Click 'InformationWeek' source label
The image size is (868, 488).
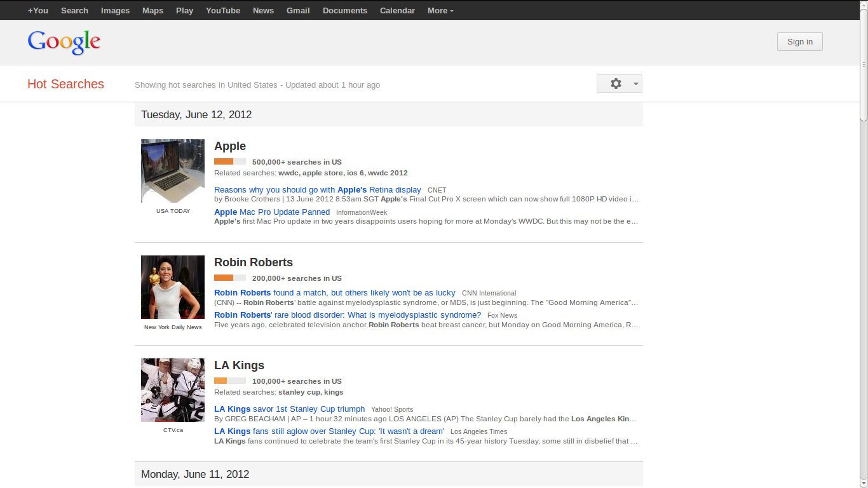click(x=362, y=212)
